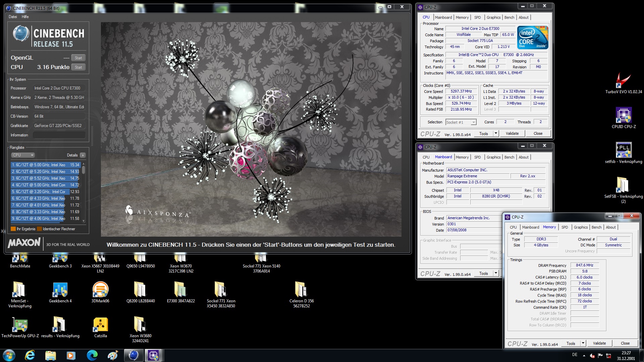Viewport: 644px width, 362px height.
Task: Open Media Player from taskbar
Action: [71, 355]
